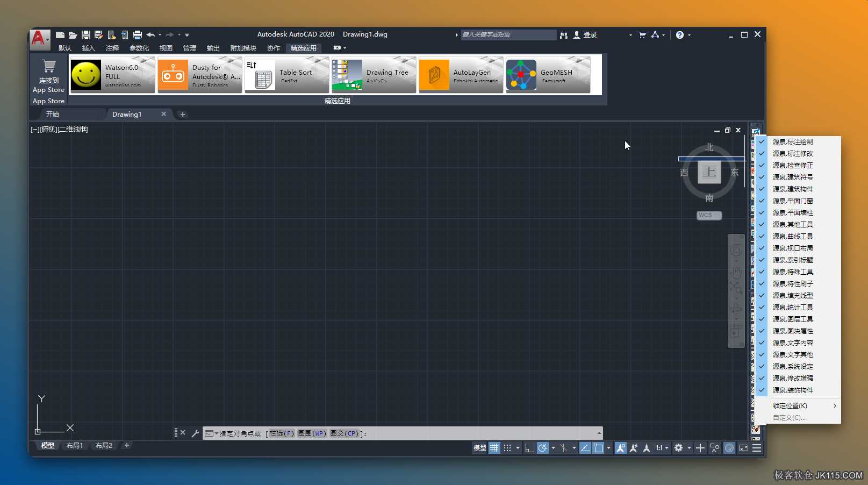Image resolution: width=868 pixels, height=485 pixels.
Task: Open the workspace switching dropdown arrow
Action: 689,448
